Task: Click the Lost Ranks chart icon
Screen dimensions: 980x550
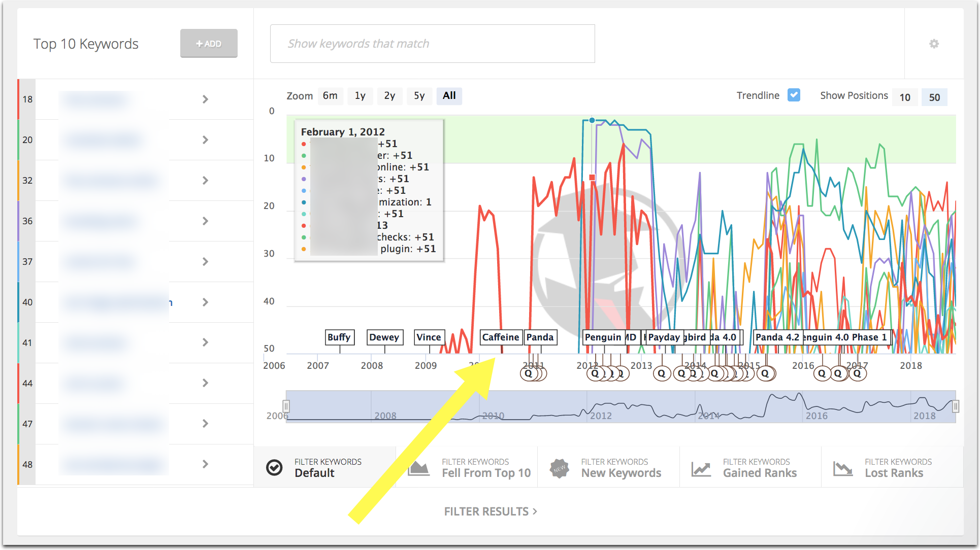Action: tap(843, 468)
